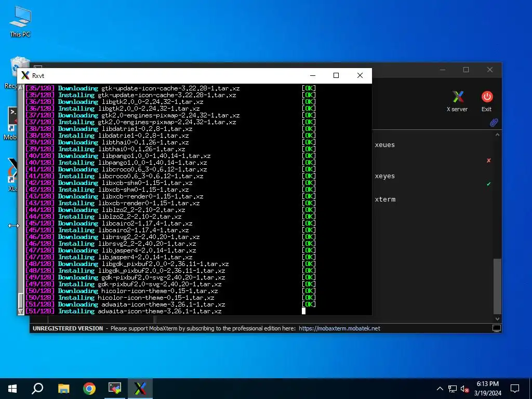Open the notification center icon
532x399 pixels.
[x=515, y=389]
